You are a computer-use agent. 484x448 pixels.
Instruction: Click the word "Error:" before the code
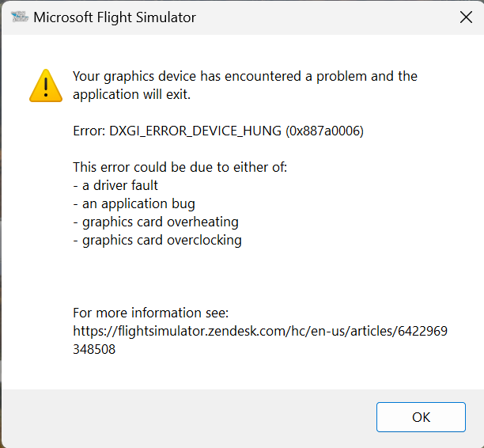[89, 131]
